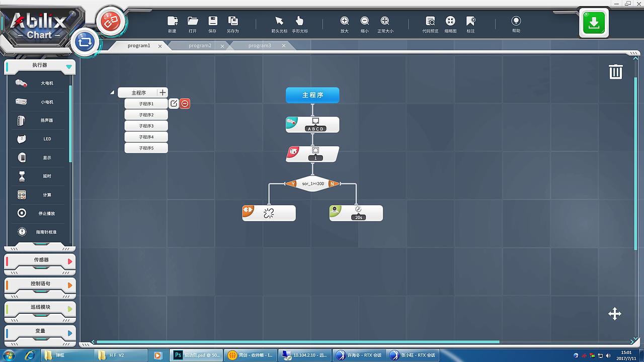Click the four-arrow move icon
The width and height of the screenshot is (644, 362).
pyautogui.click(x=615, y=314)
